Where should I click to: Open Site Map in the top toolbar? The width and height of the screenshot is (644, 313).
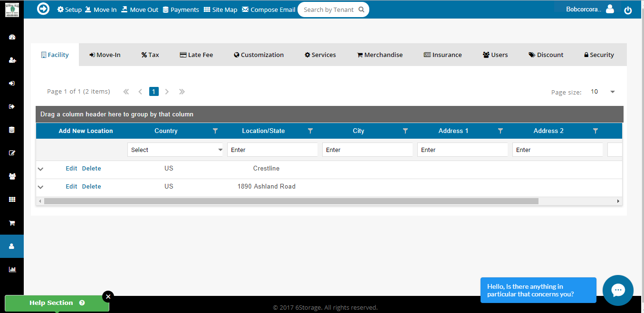pos(221,9)
